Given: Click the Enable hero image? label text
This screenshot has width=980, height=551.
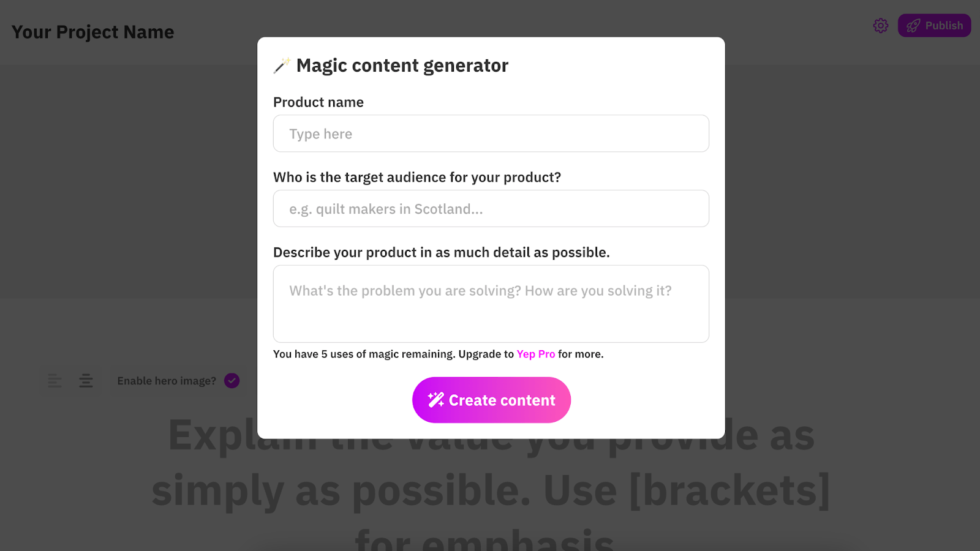Looking at the screenshot, I should coord(167,381).
